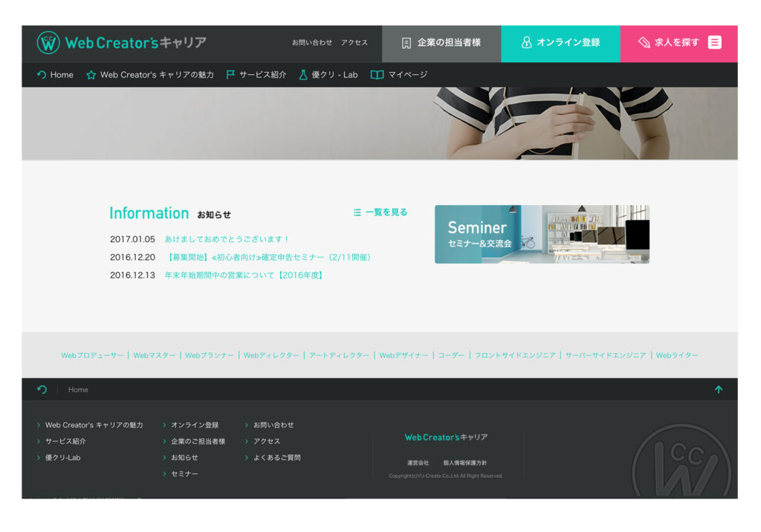Open 個人情報保護方針 link in footer
This screenshot has height=532, width=761.
pos(464,463)
